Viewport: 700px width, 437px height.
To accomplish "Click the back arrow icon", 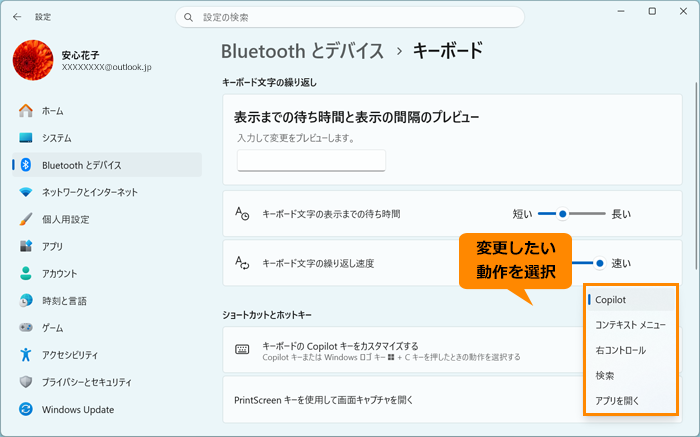I will click(x=17, y=17).
